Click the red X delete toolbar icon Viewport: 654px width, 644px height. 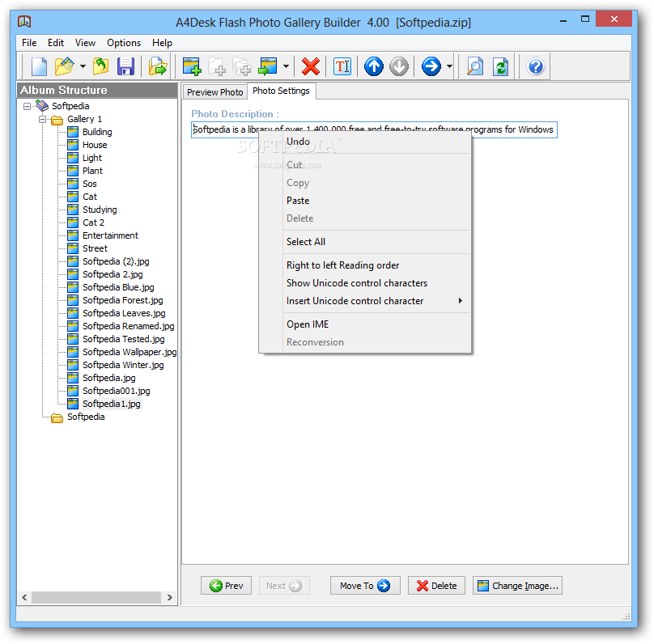tap(311, 66)
